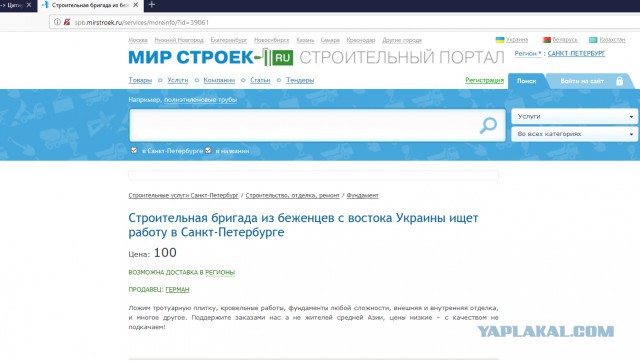Click the Регион label link
This screenshot has height=361, width=640.
tap(528, 53)
